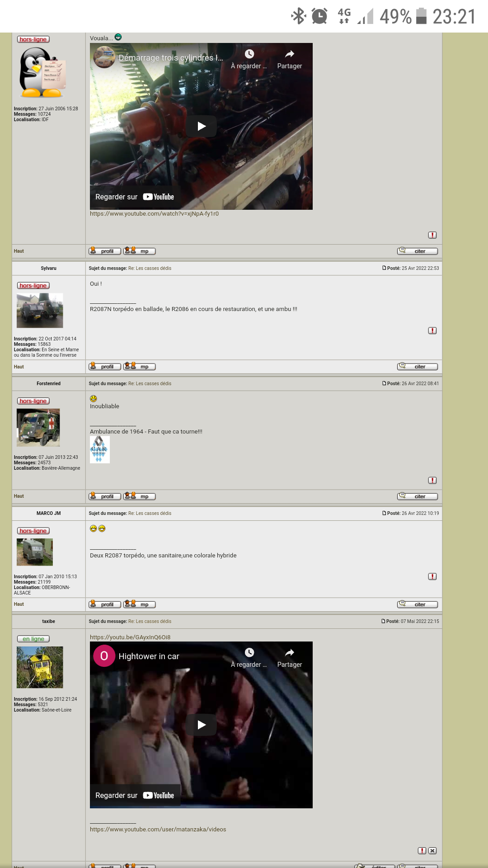488x868 pixels.
Task: Tap Regarder sur YouTube on the engine video
Action: [135, 197]
